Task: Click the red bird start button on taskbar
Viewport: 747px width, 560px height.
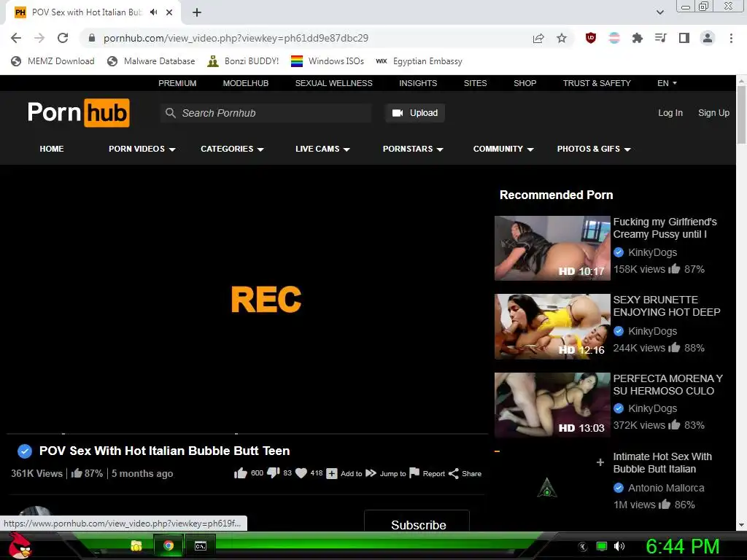Action: coord(20,545)
